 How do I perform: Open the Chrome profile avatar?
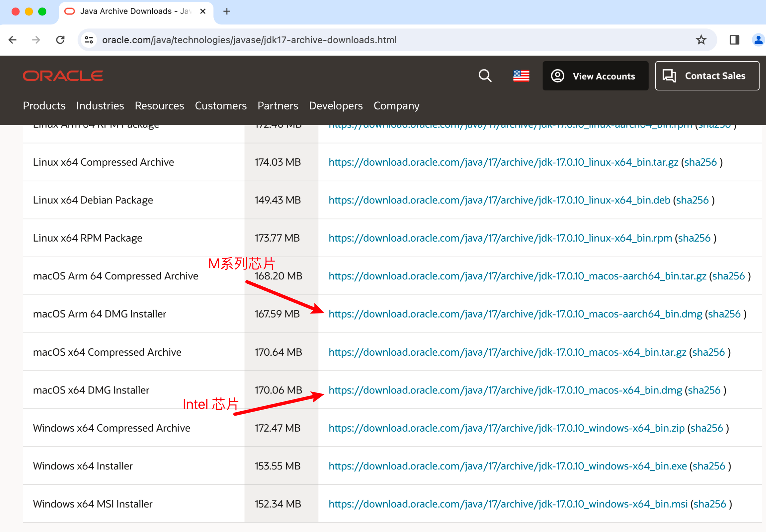(x=758, y=40)
